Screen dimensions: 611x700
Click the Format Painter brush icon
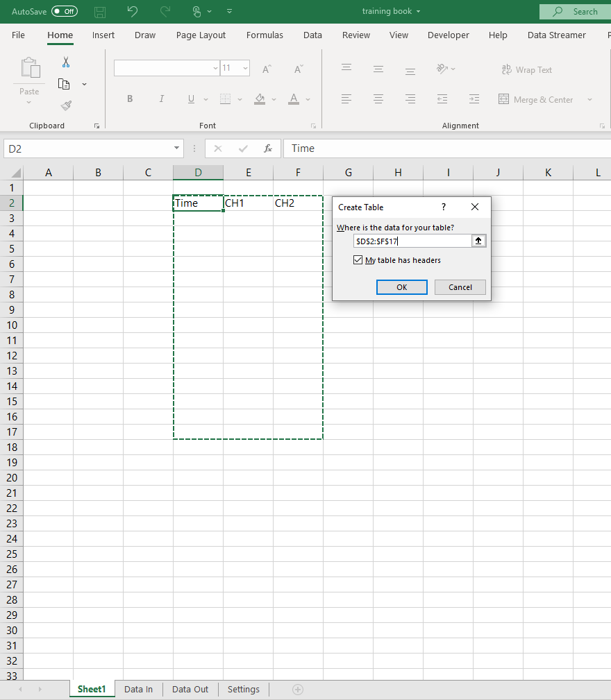point(66,105)
